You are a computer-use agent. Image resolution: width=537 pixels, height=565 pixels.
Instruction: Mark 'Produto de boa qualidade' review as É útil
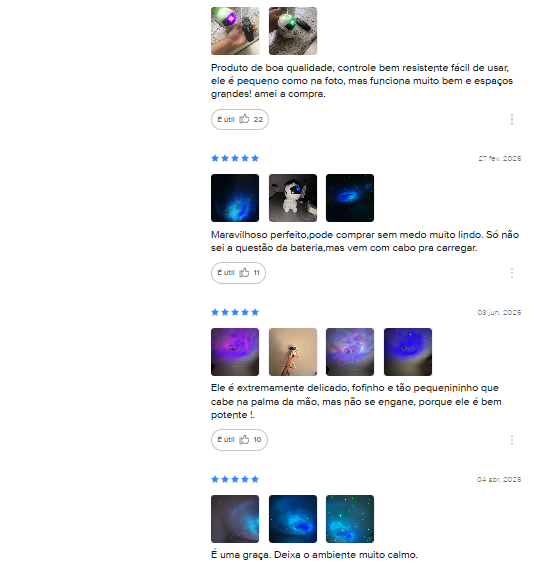(x=240, y=119)
